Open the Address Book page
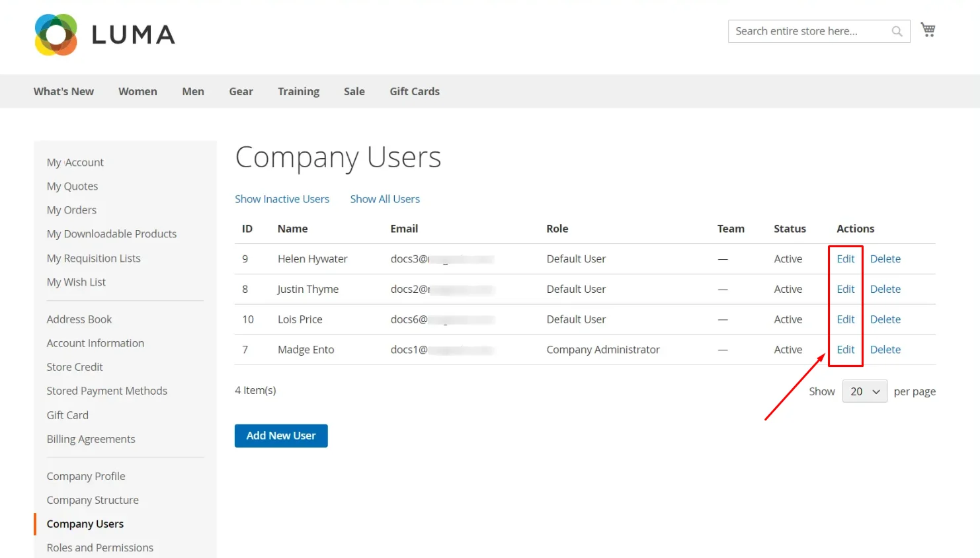 (79, 319)
